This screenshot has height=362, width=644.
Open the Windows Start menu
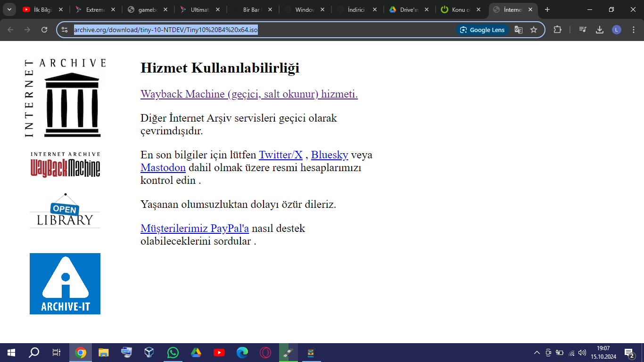(x=11, y=353)
